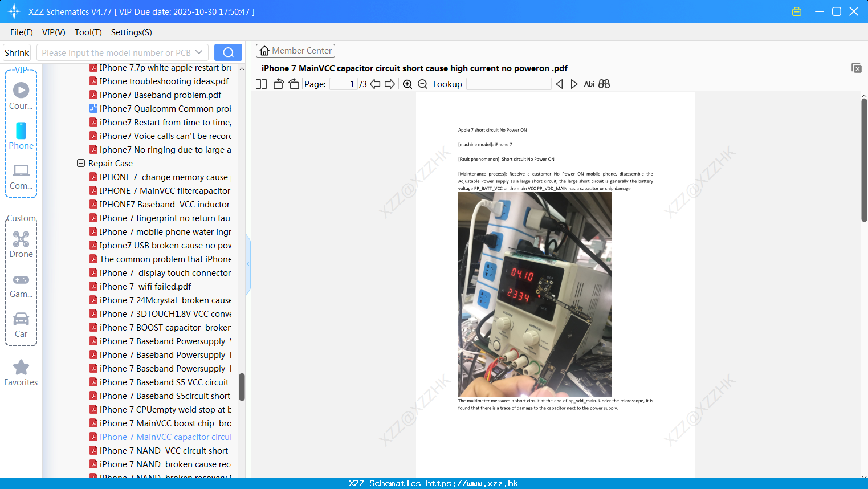Open the model number dropdown arrow
Image resolution: width=868 pixels, height=489 pixels.
click(199, 52)
